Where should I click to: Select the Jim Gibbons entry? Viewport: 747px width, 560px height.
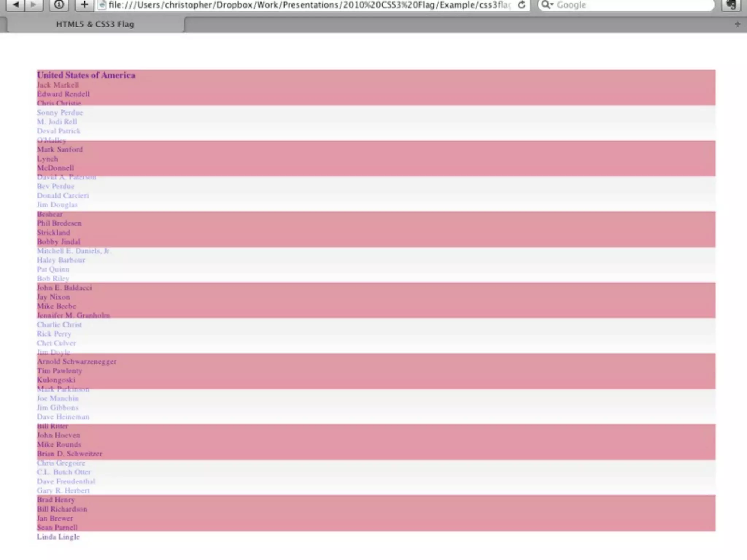pyautogui.click(x=58, y=408)
